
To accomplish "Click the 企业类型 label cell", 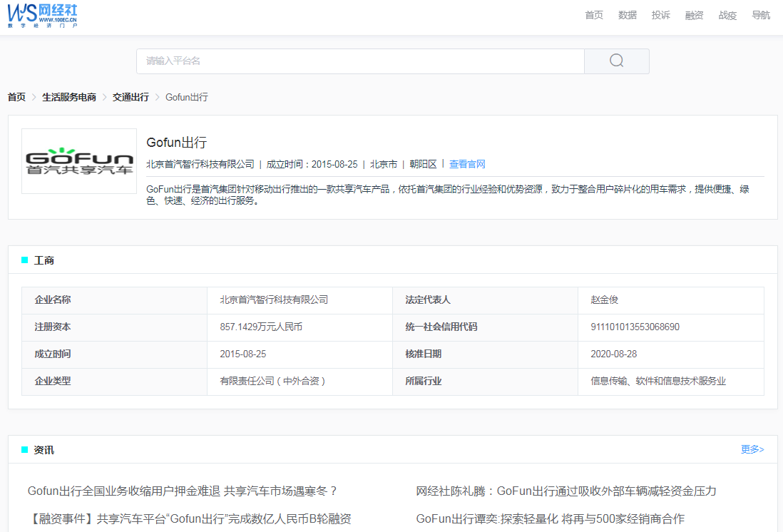I will click(114, 381).
